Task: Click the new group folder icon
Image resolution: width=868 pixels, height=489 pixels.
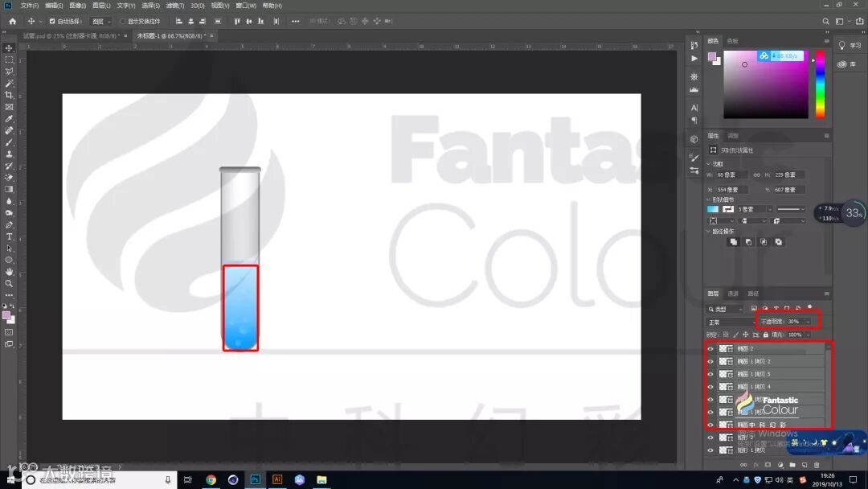Action: [792, 465]
